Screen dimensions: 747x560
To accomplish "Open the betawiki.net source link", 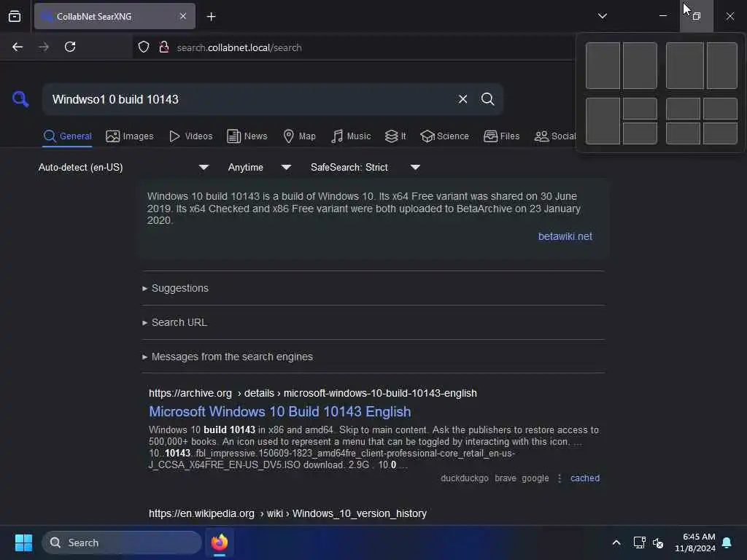I will coord(565,237).
